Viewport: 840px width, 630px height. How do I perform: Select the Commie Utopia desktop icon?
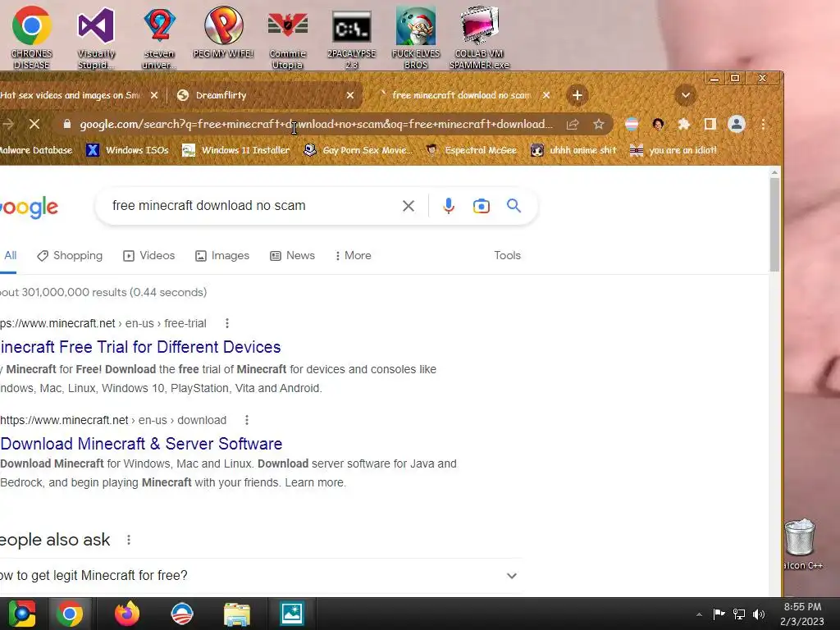(x=288, y=38)
